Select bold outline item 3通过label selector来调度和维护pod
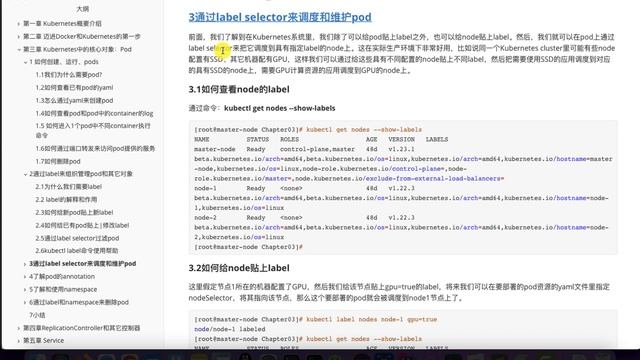Screen dimensions: 640x360 click(x=83, y=264)
